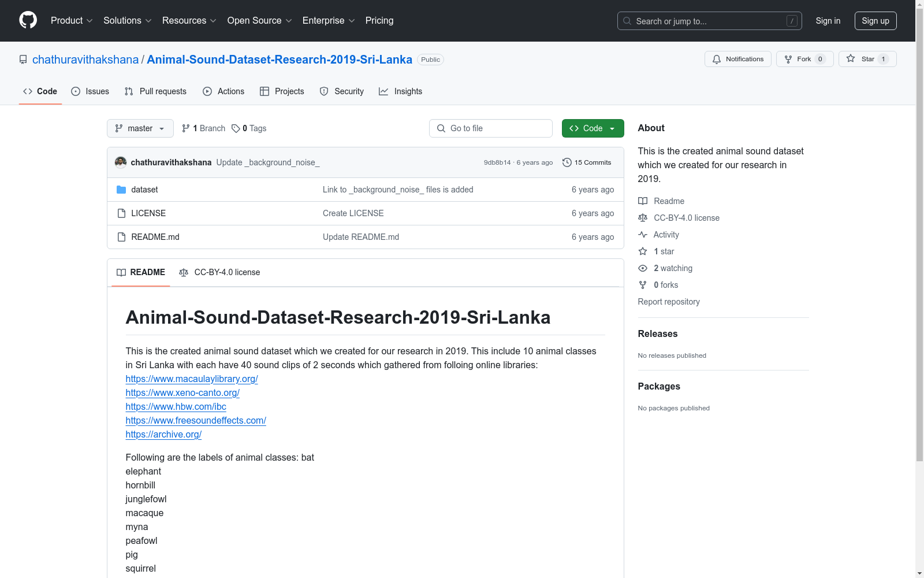Image resolution: width=924 pixels, height=578 pixels.
Task: Click the README.md file icon
Action: [121, 237]
